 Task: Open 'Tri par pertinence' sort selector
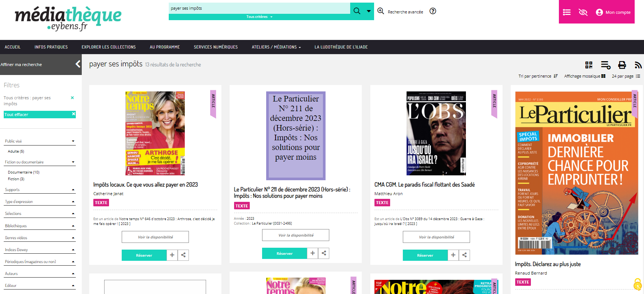point(538,76)
